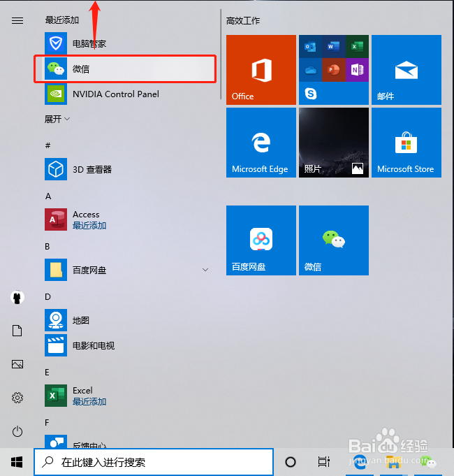Open Word icon in the Office tile group

click(x=334, y=46)
